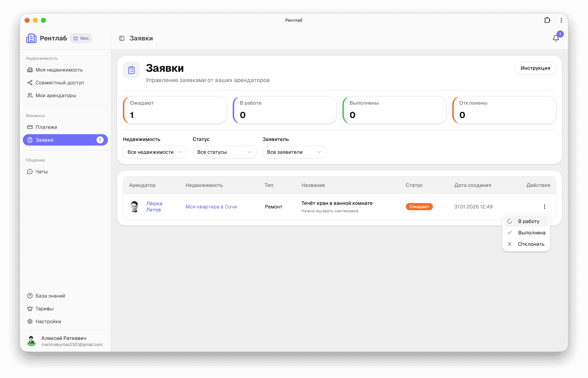588x378 pixels.
Task: Expand the Все недвижимости dropdown
Action: pyautogui.click(x=155, y=152)
